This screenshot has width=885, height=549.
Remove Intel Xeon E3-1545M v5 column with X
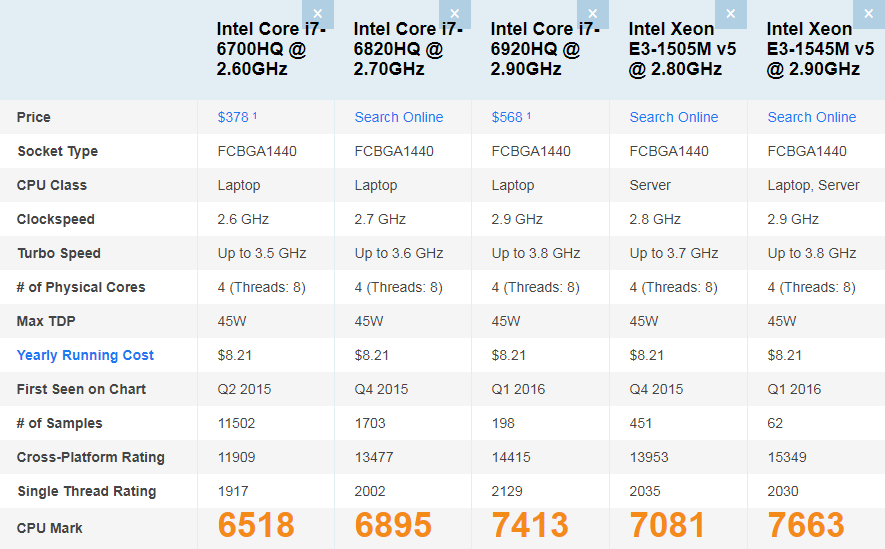coord(868,14)
